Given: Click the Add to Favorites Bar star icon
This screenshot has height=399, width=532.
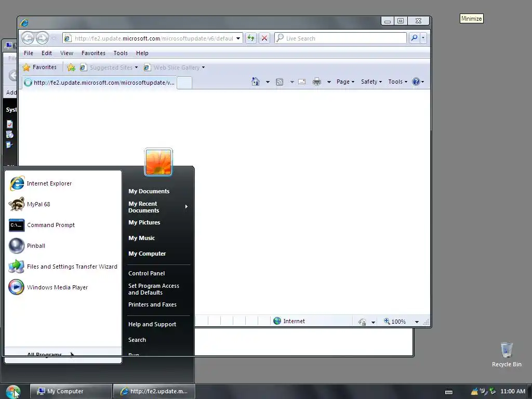Looking at the screenshot, I should pyautogui.click(x=71, y=68).
